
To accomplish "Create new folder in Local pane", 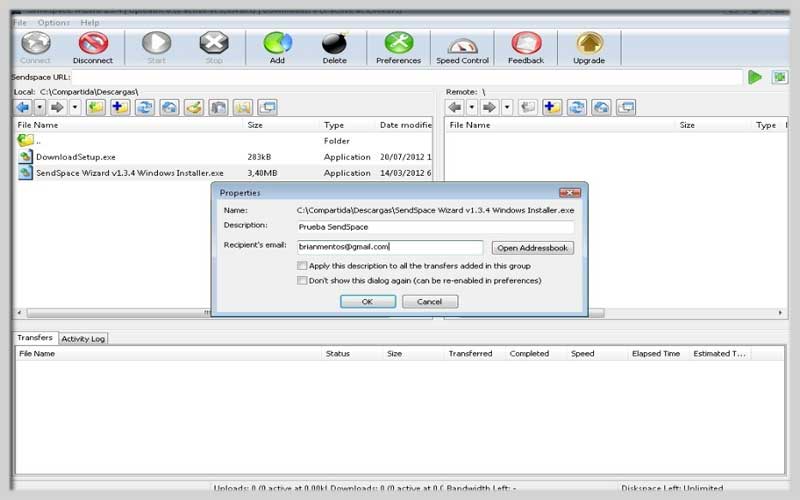I will click(x=120, y=107).
